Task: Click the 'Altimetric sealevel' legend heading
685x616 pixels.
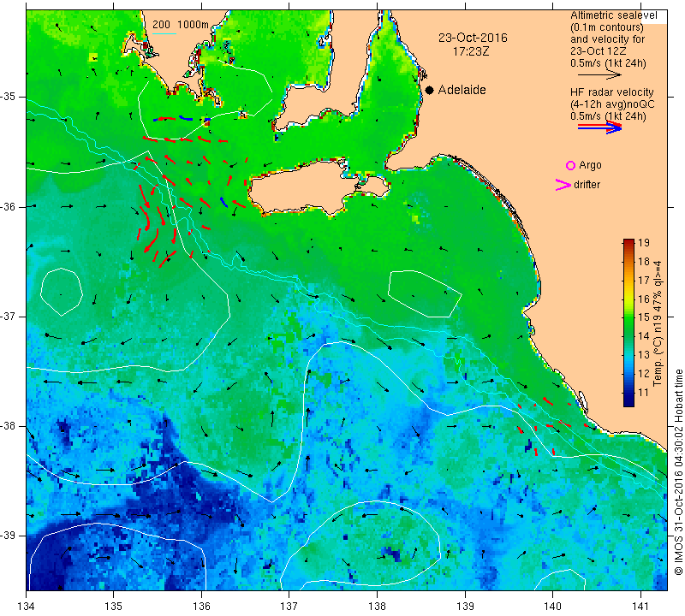Action: tap(613, 15)
